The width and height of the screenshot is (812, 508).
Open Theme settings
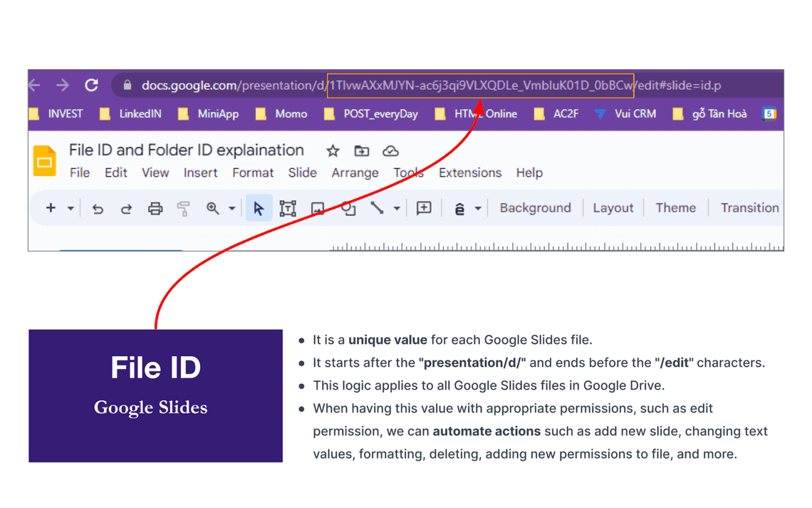click(675, 207)
